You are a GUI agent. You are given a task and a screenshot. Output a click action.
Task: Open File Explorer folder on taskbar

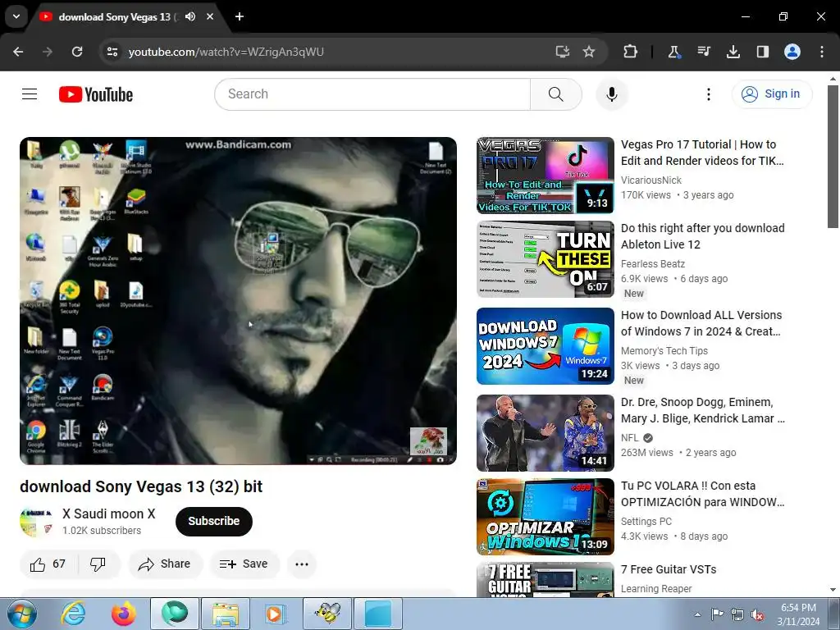(225, 614)
